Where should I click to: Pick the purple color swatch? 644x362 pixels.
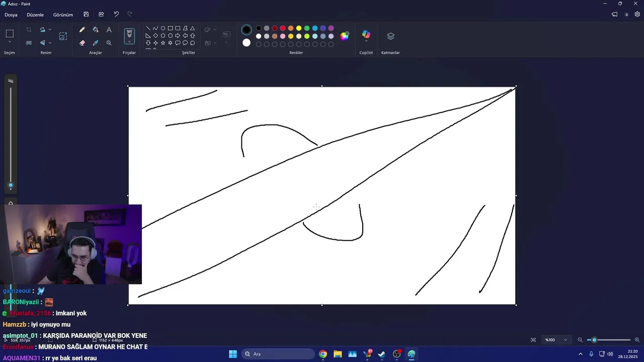[331, 28]
